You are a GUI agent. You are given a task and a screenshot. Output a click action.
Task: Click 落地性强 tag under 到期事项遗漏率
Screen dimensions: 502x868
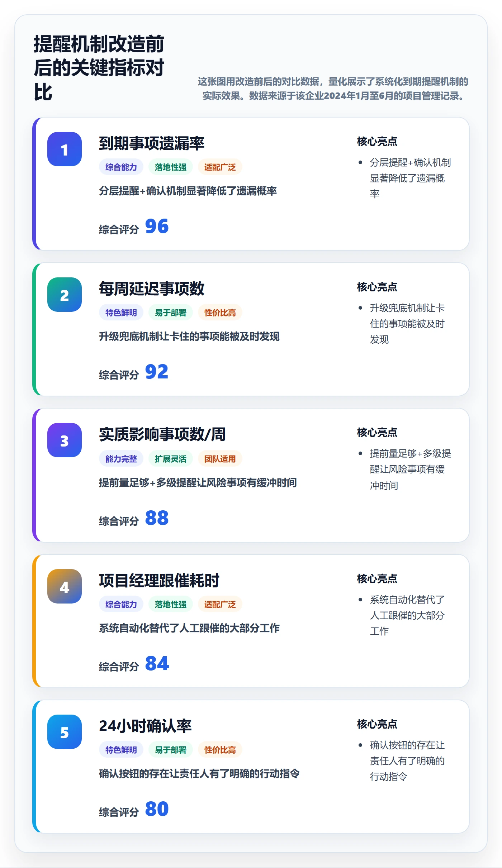pos(171,167)
